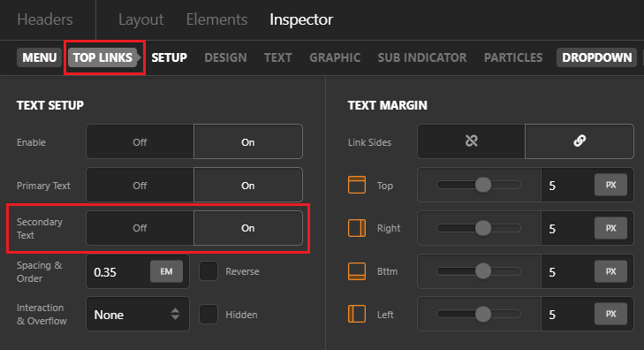This screenshot has width=644, height=350.
Task: Click the Top margin icon
Action: tap(357, 185)
